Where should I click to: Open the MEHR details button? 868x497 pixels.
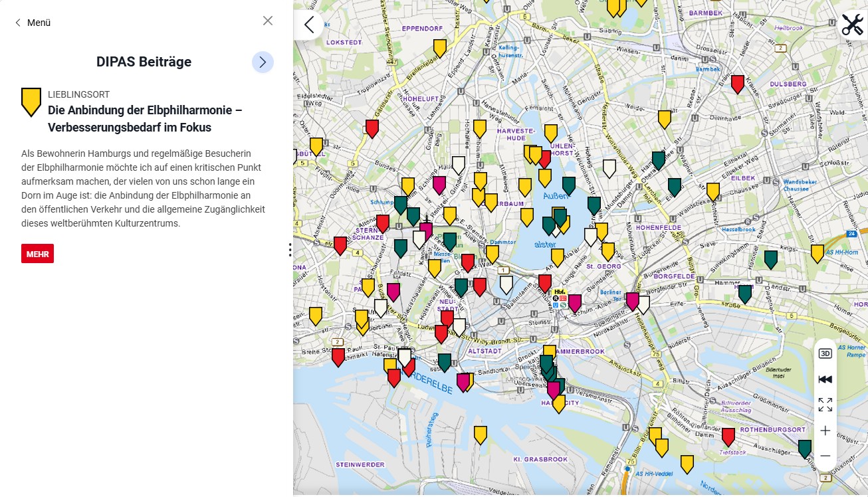[37, 254]
